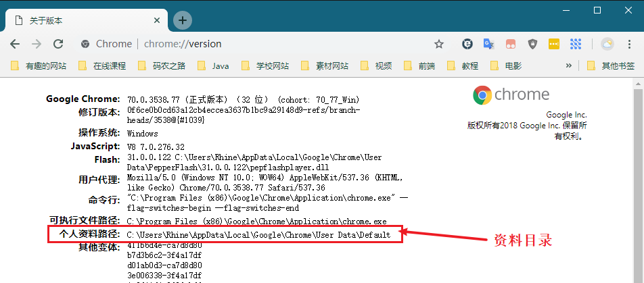Image resolution: width=644 pixels, height=283 pixels.
Task: Open the 视频 bookmark folder
Action: coord(376,66)
